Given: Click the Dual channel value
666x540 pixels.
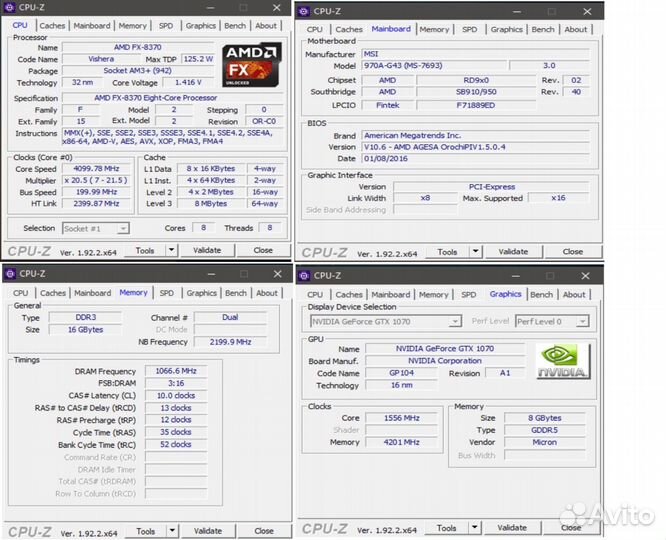Looking at the screenshot, I should (230, 317).
